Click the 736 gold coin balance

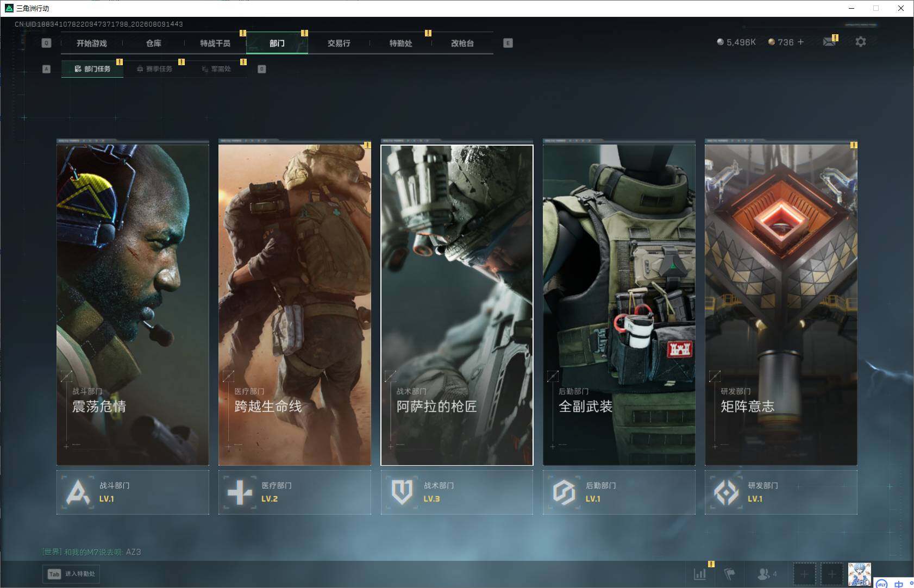pos(781,42)
